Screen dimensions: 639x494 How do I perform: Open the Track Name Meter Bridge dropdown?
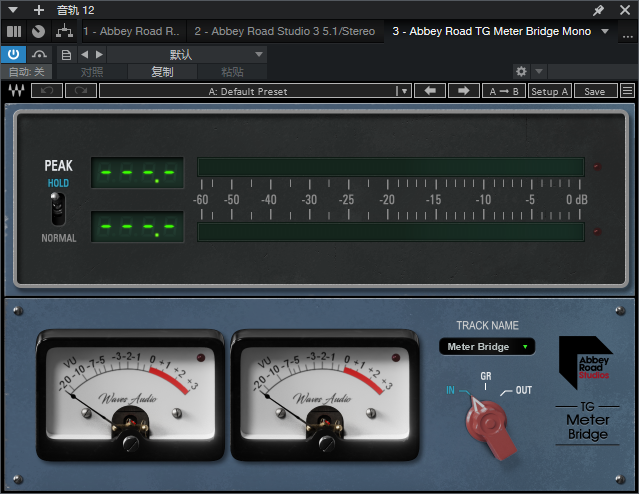coord(487,347)
